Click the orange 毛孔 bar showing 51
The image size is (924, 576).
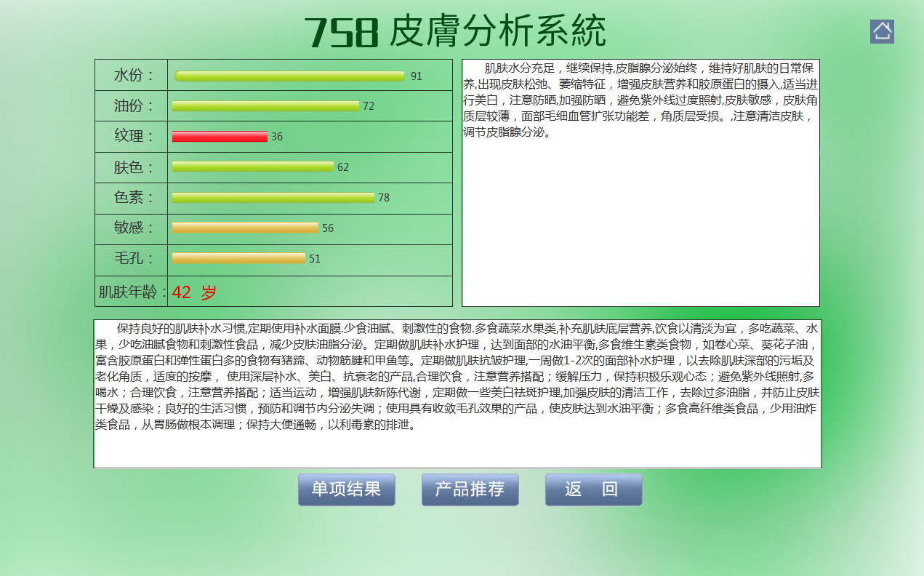[238, 259]
